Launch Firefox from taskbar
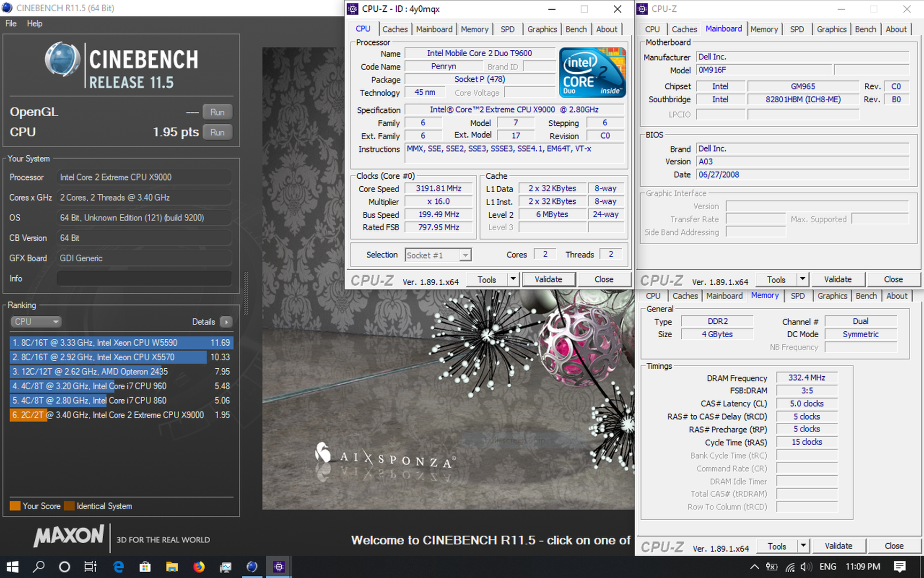 point(198,567)
